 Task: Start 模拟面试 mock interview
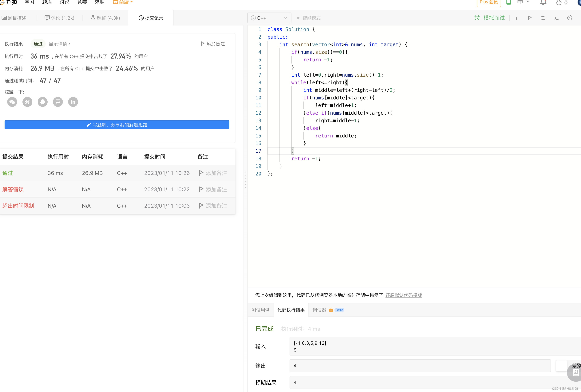pyautogui.click(x=489, y=18)
